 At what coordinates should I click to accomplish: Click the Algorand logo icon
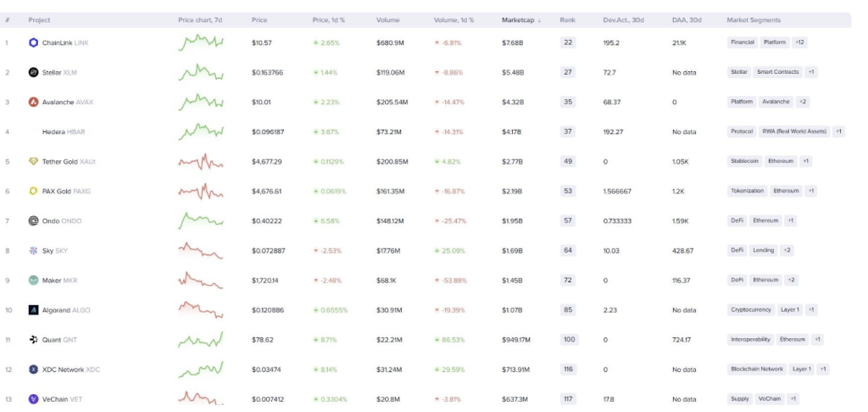(x=33, y=310)
